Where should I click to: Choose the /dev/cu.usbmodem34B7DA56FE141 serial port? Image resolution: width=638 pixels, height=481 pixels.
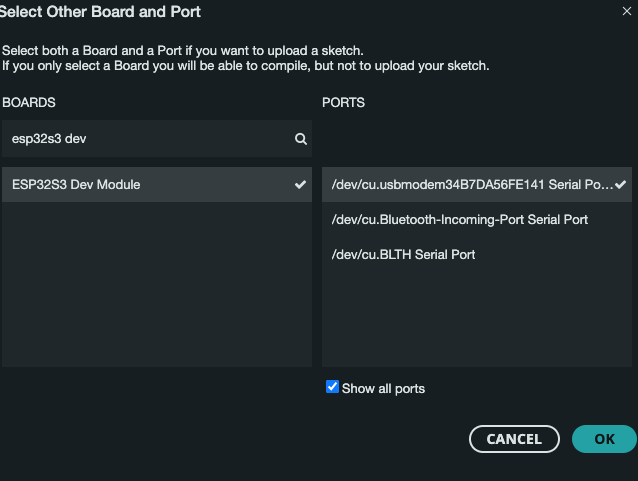point(468,185)
